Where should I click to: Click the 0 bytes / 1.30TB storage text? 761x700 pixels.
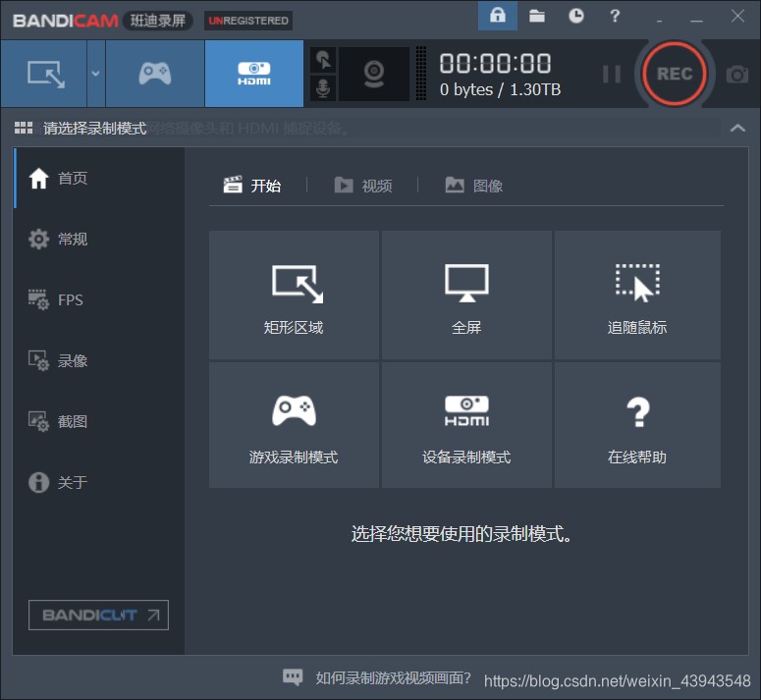click(500, 89)
